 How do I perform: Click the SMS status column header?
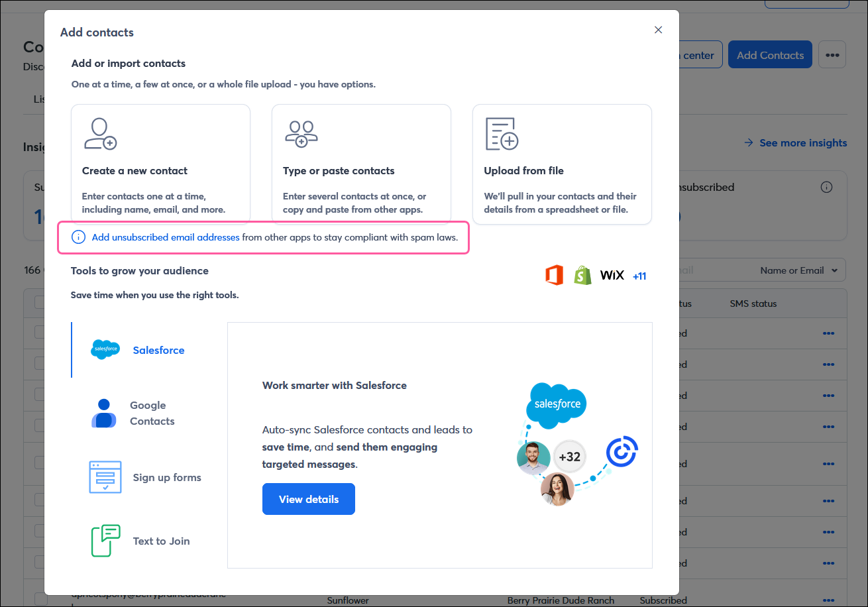click(x=753, y=303)
